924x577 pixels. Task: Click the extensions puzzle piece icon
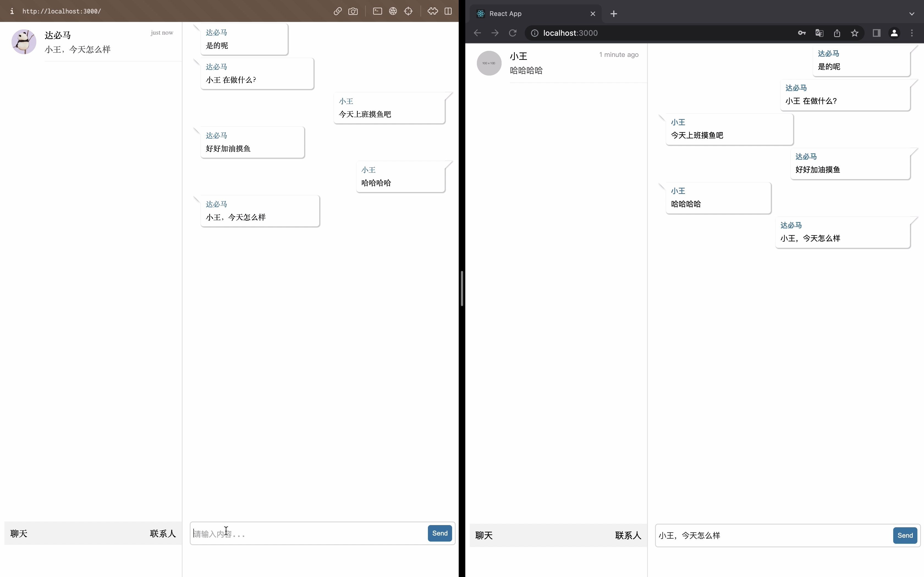[432, 11]
